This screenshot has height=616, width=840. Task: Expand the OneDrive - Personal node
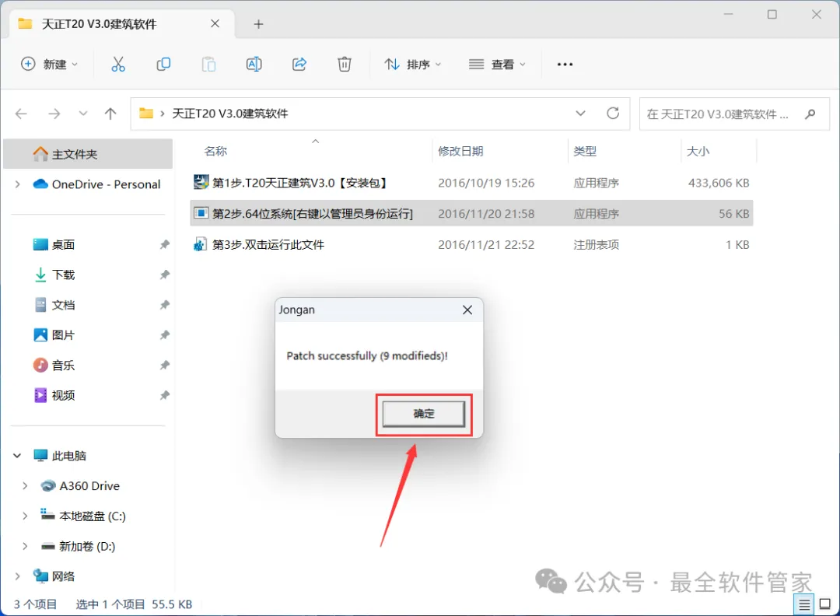coord(18,184)
